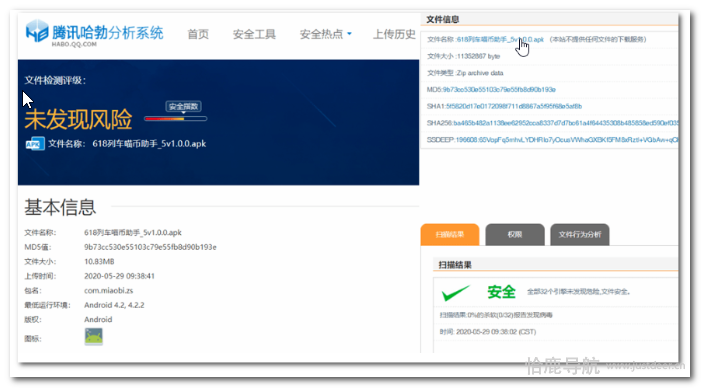701x388 pixels.
Task: Click the file size 10.83MB value
Action: click(x=99, y=261)
